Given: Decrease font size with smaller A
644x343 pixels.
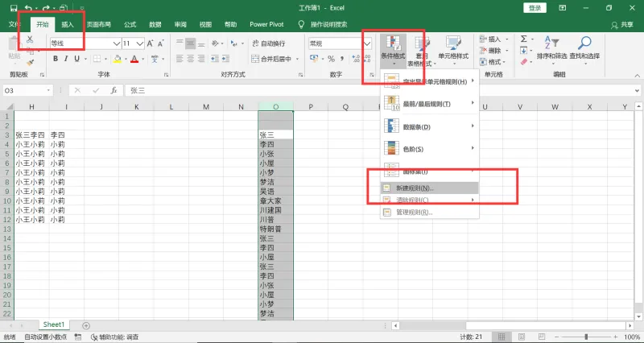Looking at the screenshot, I should pyautogui.click(x=160, y=43).
